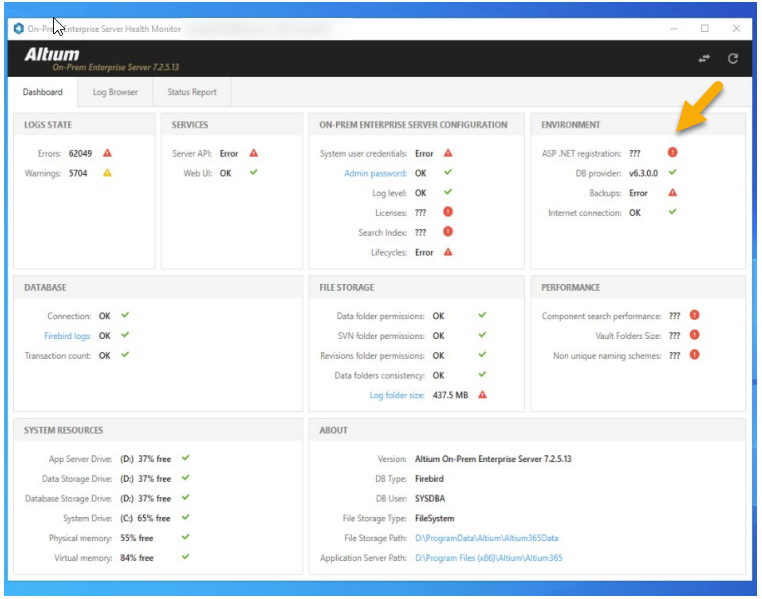Viewport: 762px width, 599px height.
Task: Click the error triangle for System user credentials
Action: click(448, 153)
